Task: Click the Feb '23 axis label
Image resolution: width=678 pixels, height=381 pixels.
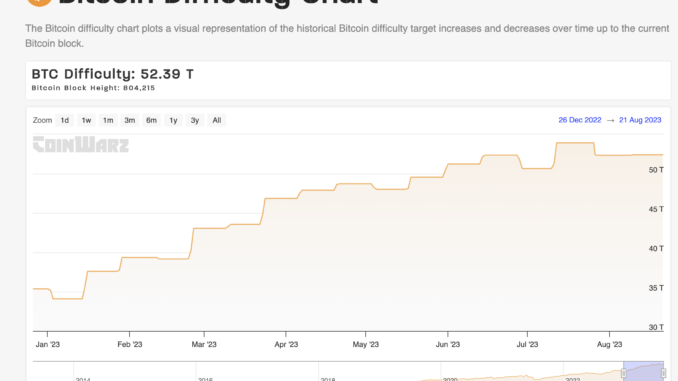Action: click(130, 344)
